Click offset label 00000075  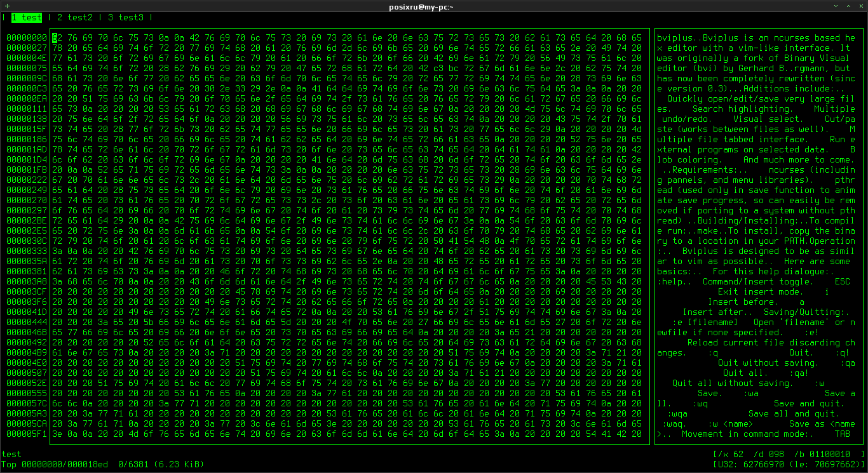27,68
